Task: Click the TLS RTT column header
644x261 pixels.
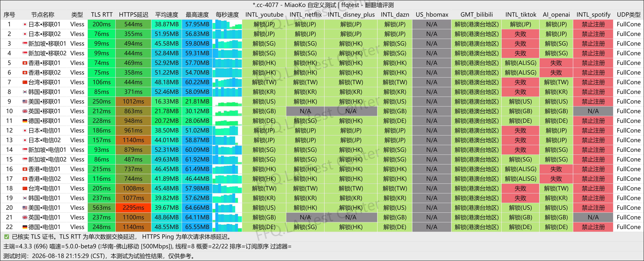Action: tap(102, 15)
